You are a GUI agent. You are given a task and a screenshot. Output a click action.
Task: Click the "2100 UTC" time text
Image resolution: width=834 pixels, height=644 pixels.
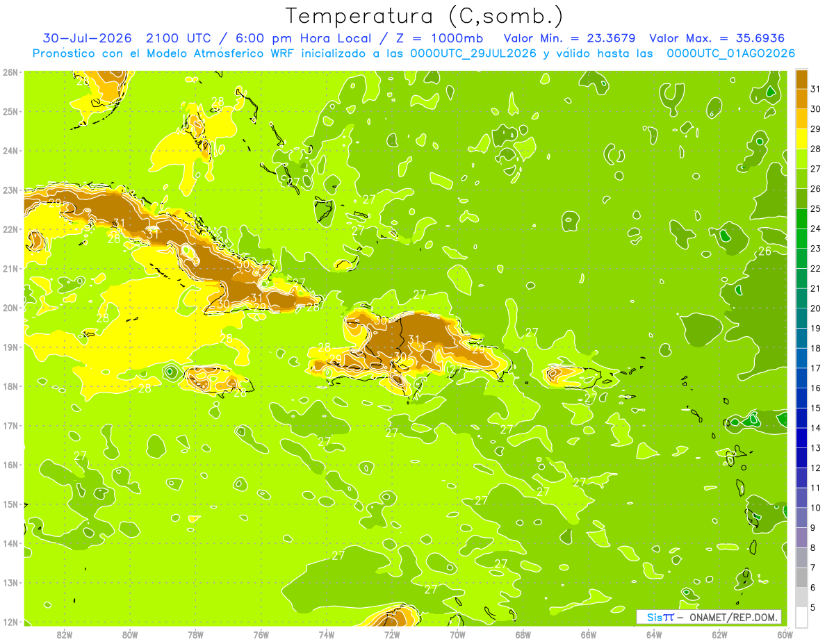[179, 38]
